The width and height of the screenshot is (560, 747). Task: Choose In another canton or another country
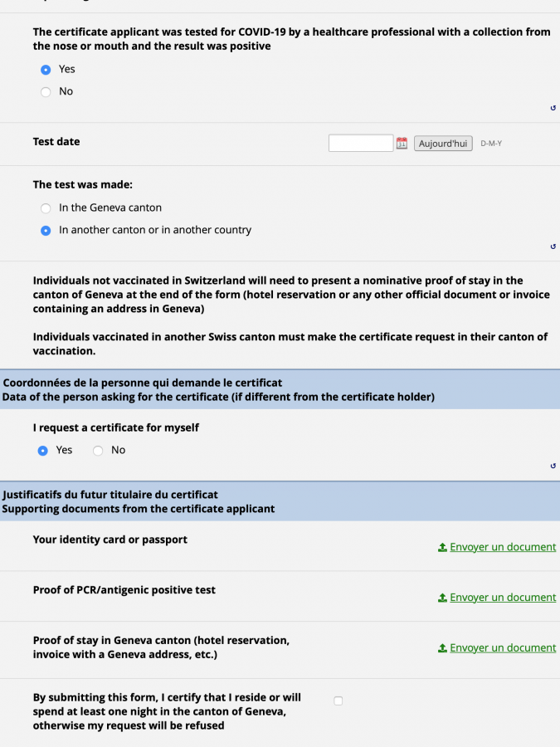click(46, 231)
